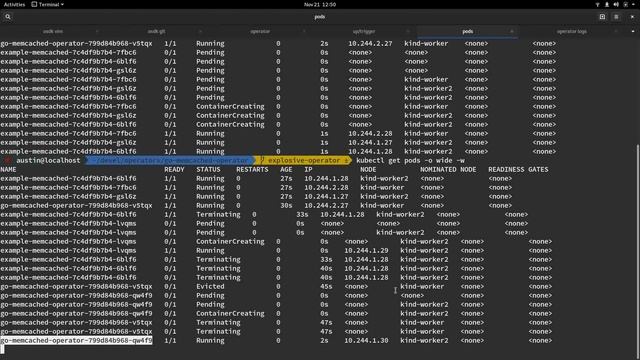Click the volume icon in top bar
The image size is (640, 360).
pos(616,4)
